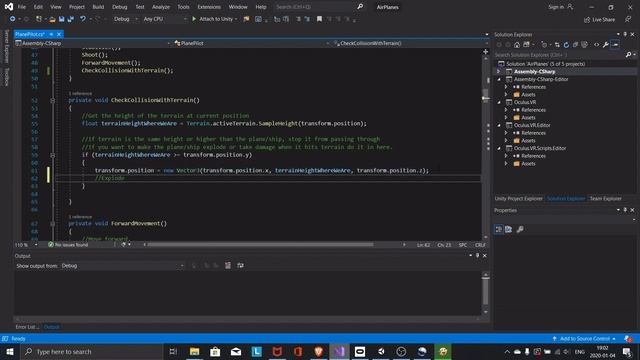This screenshot has height=360, width=640.
Task: Click the feedback icon beside Live Share
Action: point(628,19)
